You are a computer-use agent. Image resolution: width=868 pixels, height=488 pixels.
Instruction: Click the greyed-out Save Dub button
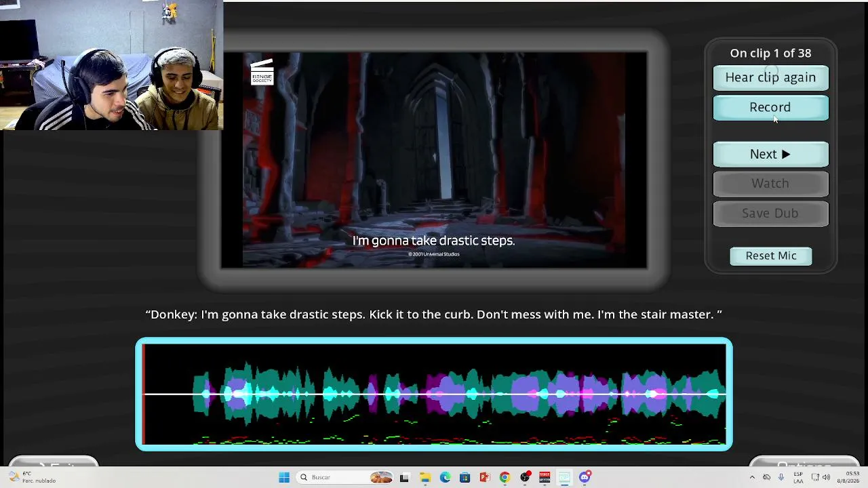[770, 213]
